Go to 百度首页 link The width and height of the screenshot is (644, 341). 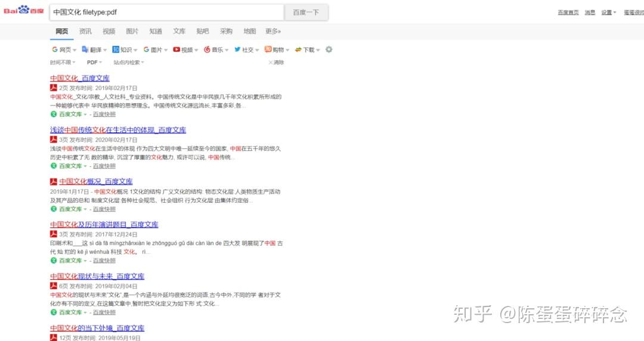click(568, 13)
